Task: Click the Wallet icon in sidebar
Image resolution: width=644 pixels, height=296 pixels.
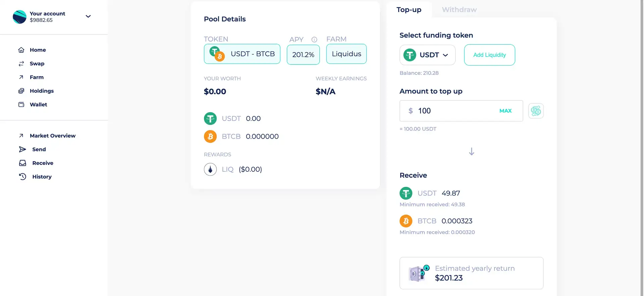Action: [x=21, y=104]
